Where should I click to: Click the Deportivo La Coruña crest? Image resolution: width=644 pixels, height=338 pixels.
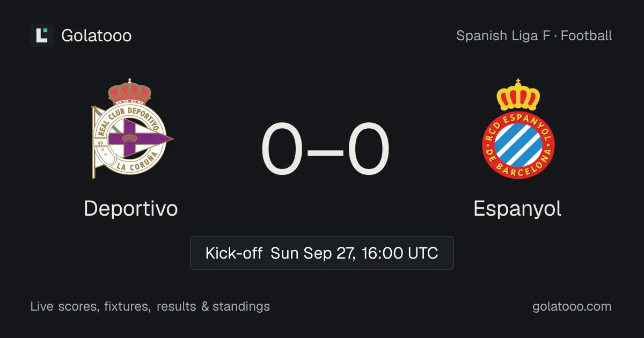coord(131,129)
